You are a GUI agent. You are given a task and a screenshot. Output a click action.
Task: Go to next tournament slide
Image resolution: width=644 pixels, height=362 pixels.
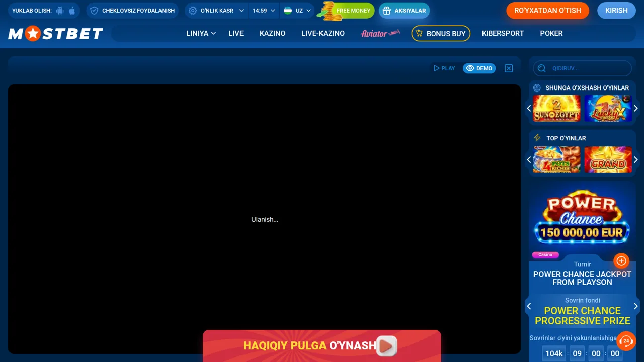636,306
